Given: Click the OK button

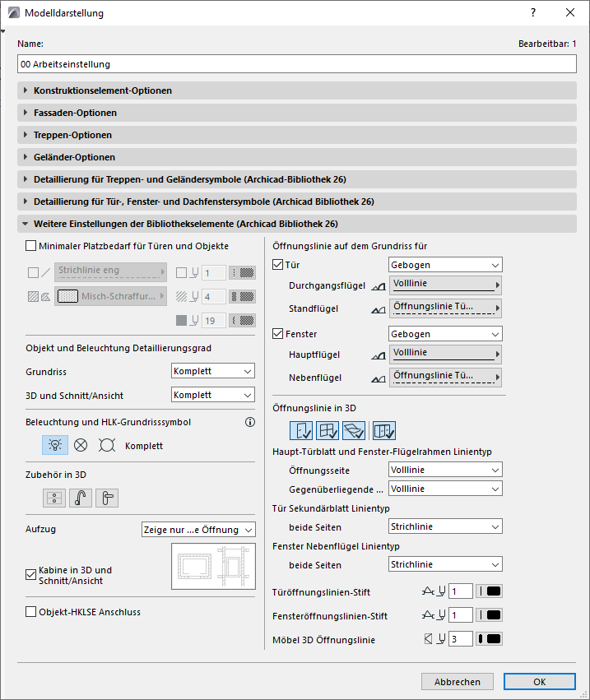Looking at the screenshot, I should click(x=540, y=681).
